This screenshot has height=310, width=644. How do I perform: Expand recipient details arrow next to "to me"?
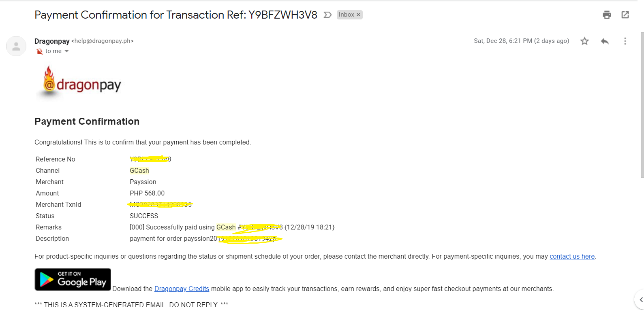pos(67,51)
